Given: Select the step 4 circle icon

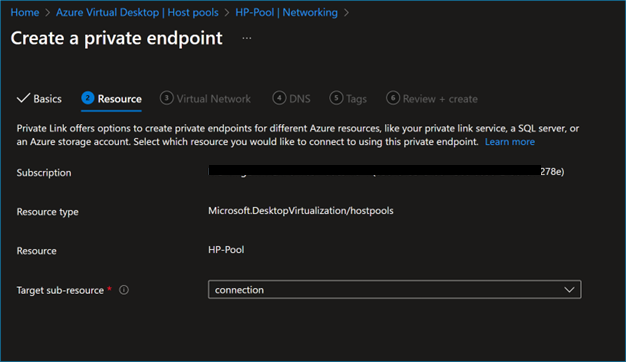Looking at the screenshot, I should click(x=279, y=98).
